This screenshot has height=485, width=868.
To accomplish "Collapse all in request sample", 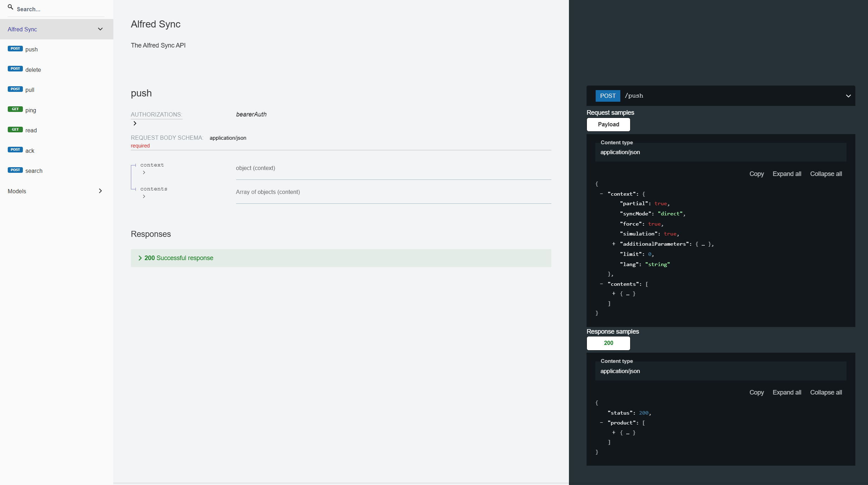I will pyautogui.click(x=826, y=174).
